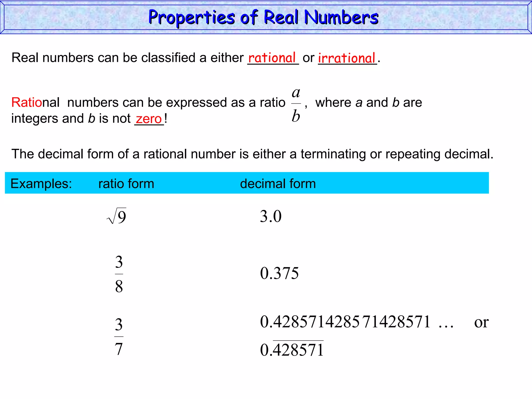
Task: Click the red word 'zero'
Action: click(149, 119)
